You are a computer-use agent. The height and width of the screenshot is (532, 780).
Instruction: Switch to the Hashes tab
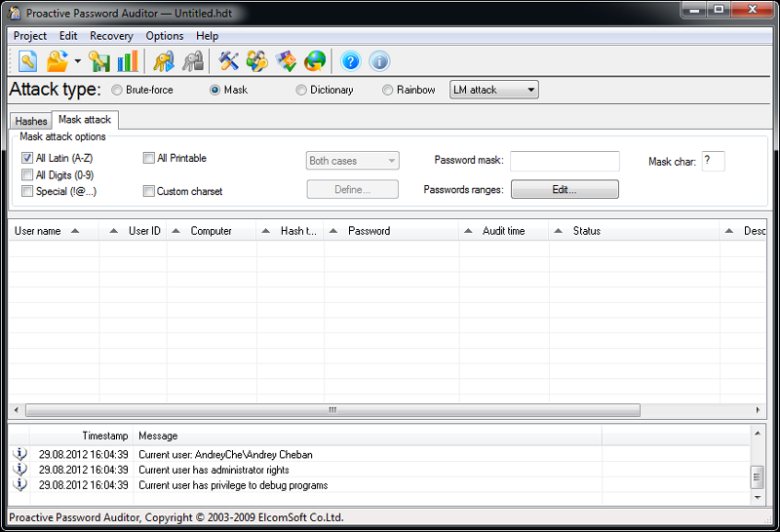pyautogui.click(x=31, y=121)
